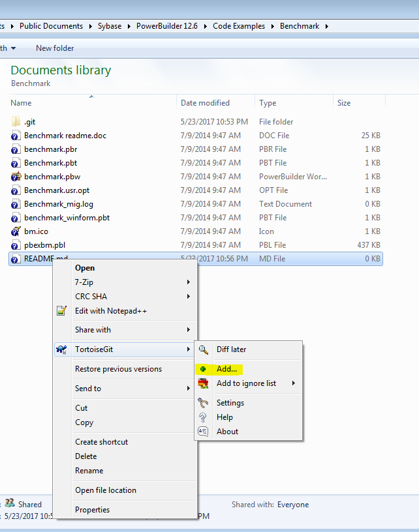Click the TortoiseGit turtle icon

coord(61,349)
